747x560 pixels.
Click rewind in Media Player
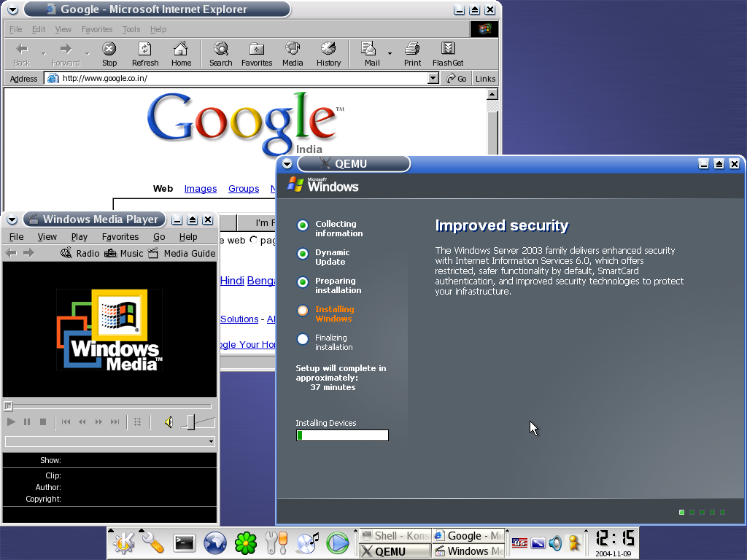(x=82, y=422)
